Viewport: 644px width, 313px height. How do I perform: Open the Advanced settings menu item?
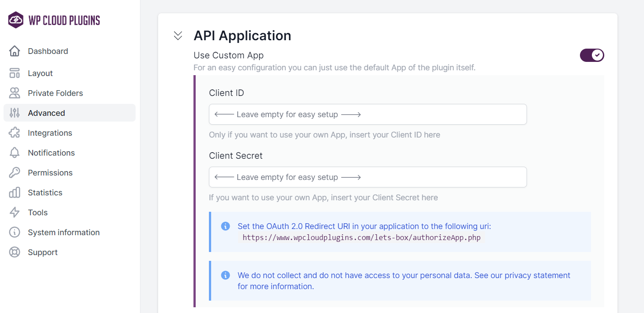pyautogui.click(x=46, y=113)
